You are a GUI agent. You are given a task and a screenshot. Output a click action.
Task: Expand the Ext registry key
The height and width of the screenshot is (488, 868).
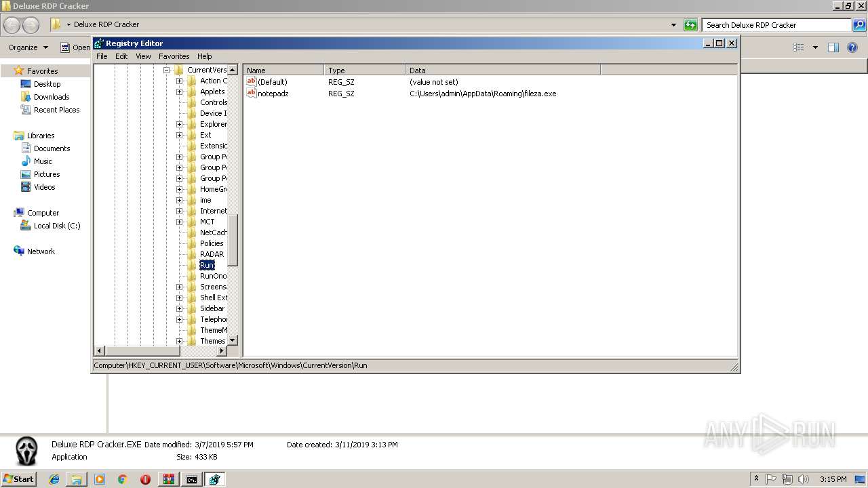click(179, 135)
